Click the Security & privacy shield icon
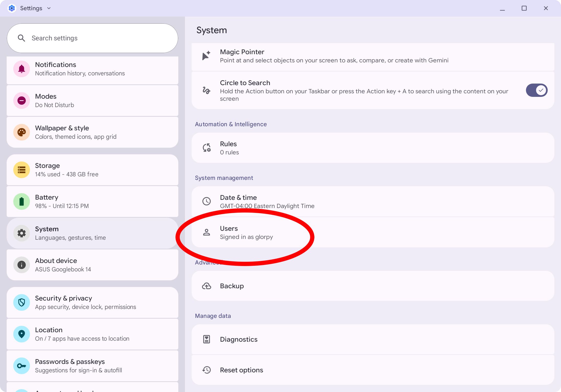 [21, 302]
